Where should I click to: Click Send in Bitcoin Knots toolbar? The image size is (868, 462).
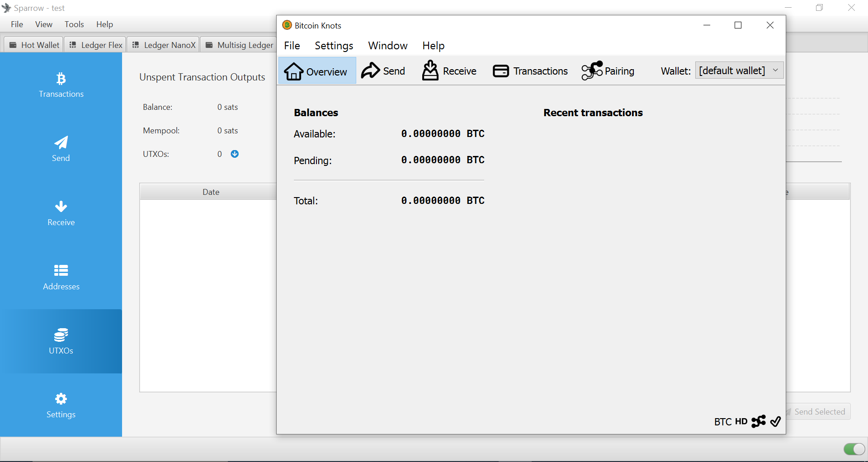(383, 71)
